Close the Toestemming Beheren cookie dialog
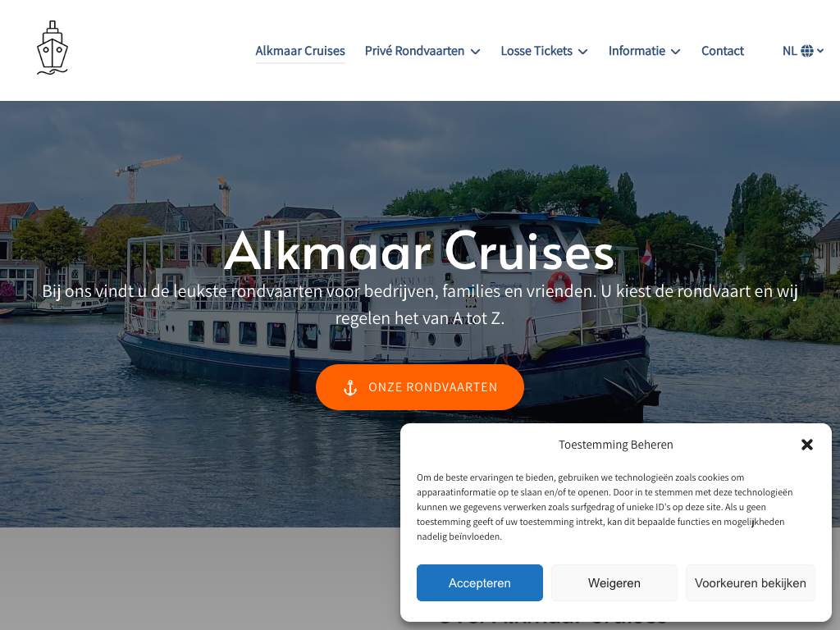This screenshot has width=840, height=630. pyautogui.click(x=807, y=445)
